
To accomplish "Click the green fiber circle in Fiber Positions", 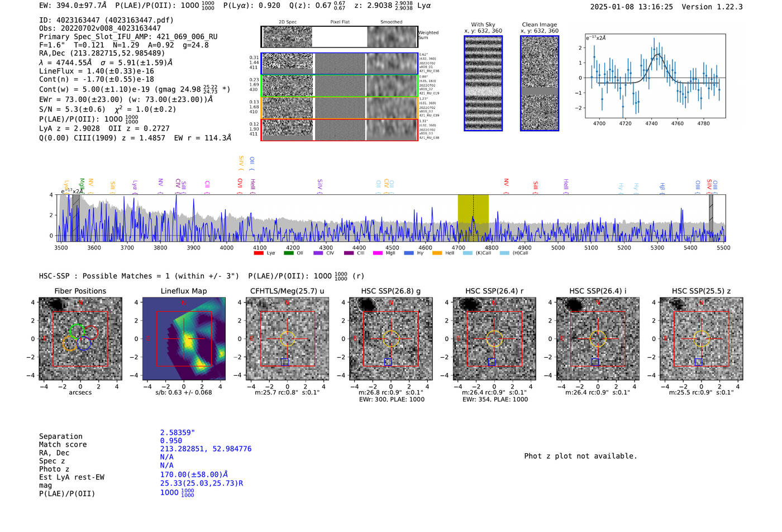I will [x=78, y=331].
